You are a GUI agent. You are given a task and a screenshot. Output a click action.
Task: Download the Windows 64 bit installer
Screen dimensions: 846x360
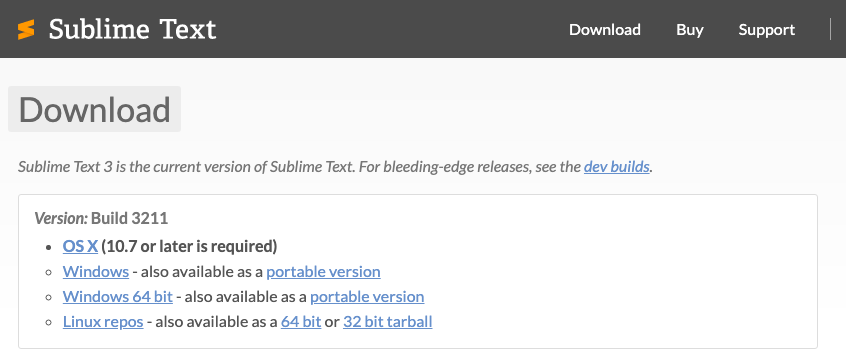click(x=118, y=297)
